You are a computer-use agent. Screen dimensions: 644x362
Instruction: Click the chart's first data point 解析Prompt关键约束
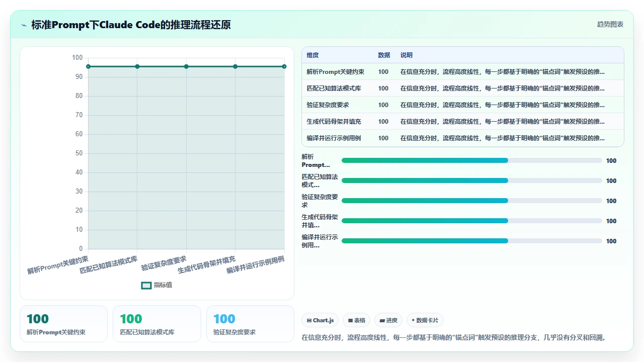point(88,66)
